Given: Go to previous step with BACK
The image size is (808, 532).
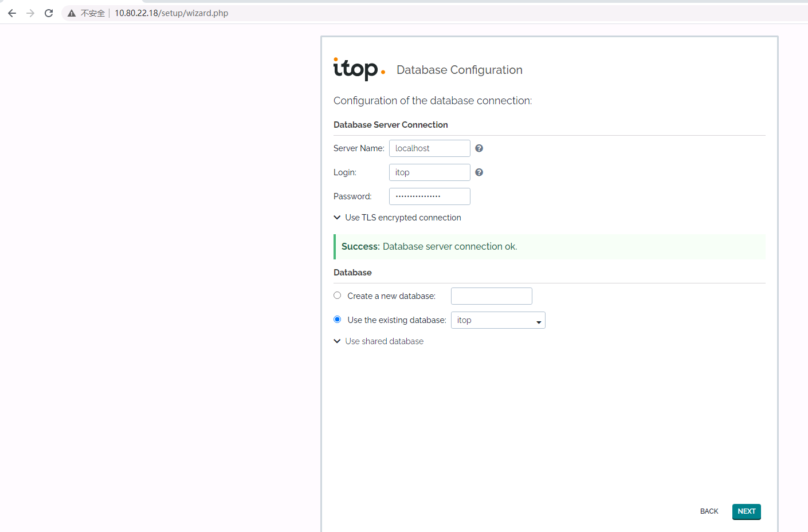Looking at the screenshot, I should pyautogui.click(x=709, y=511).
